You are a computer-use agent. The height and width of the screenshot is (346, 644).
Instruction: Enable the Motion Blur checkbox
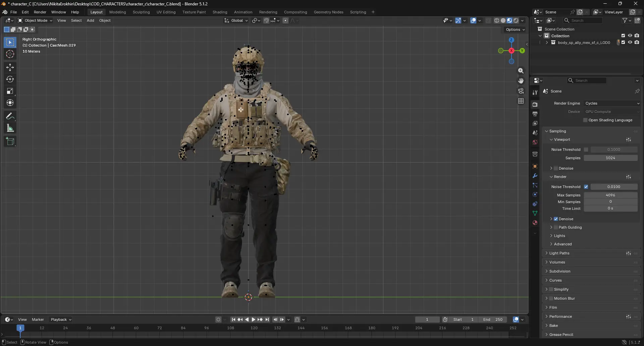point(551,298)
